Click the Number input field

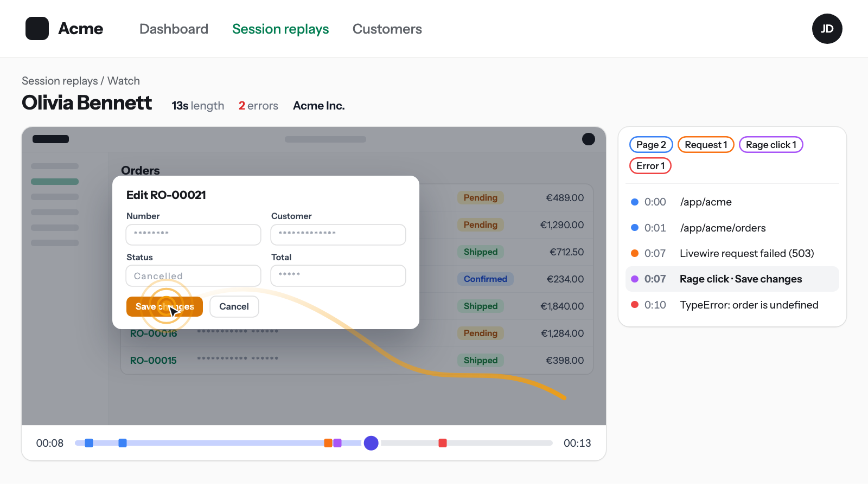click(x=194, y=235)
